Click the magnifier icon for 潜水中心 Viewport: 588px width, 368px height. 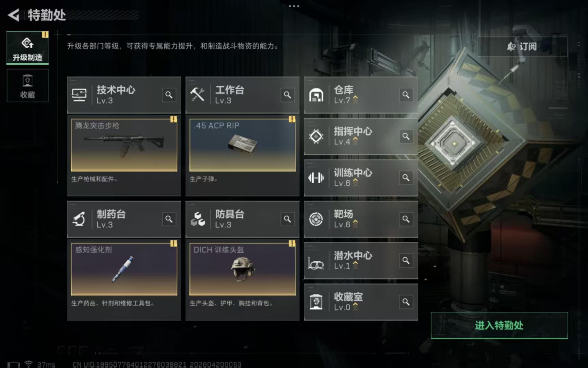tap(406, 261)
